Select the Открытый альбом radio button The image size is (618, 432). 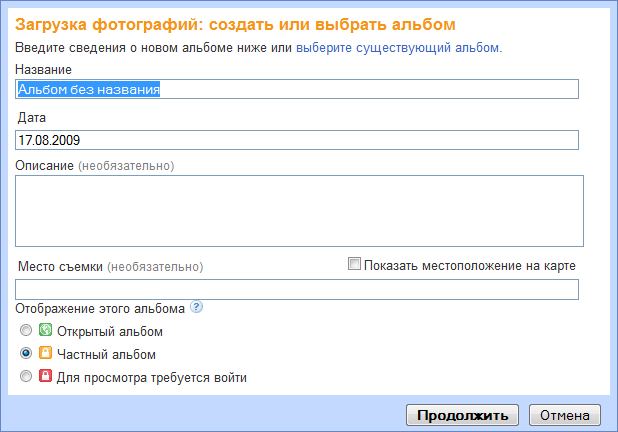(26, 330)
